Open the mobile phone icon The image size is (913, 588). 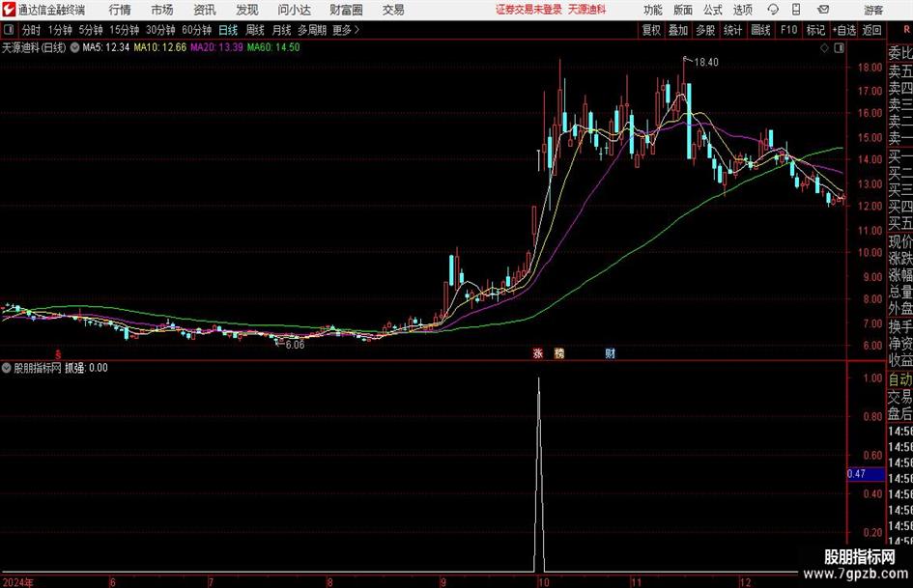point(796,10)
